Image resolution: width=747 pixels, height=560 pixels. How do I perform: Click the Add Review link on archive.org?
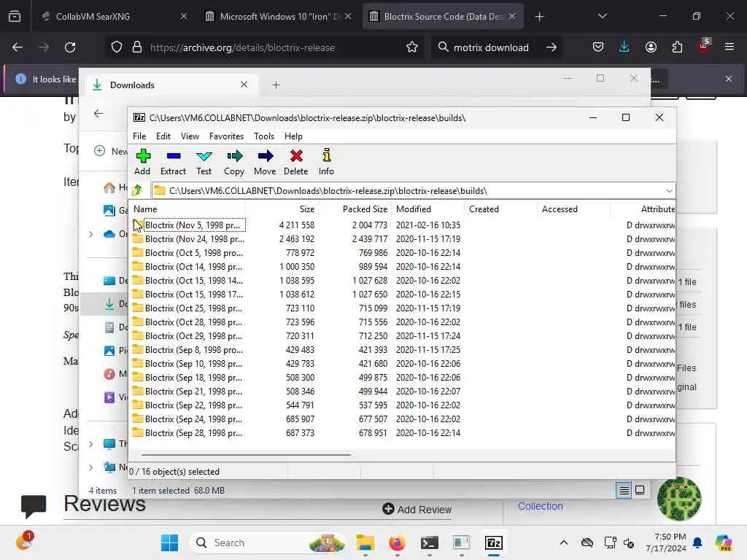click(x=417, y=510)
